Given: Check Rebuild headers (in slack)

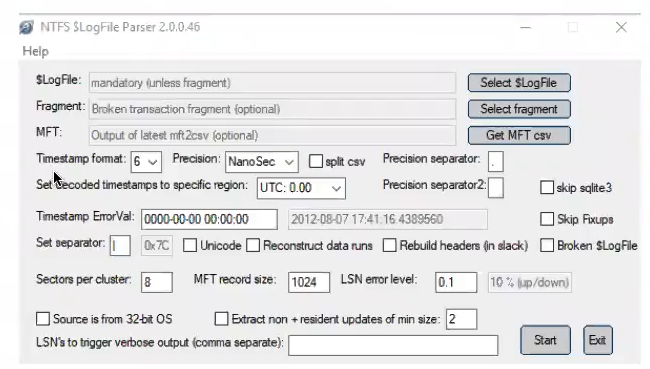Looking at the screenshot, I should click(x=389, y=245).
